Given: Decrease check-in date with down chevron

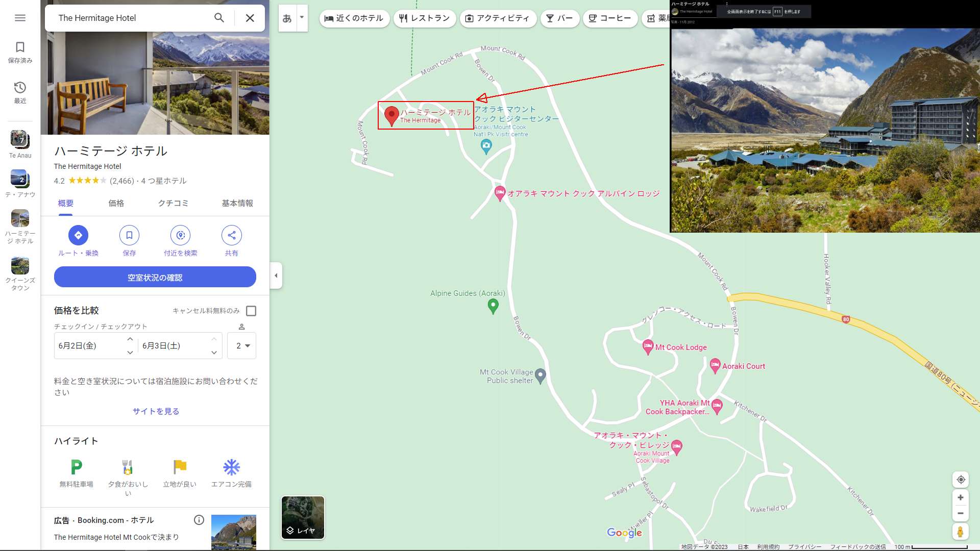Looking at the screenshot, I should click(130, 353).
